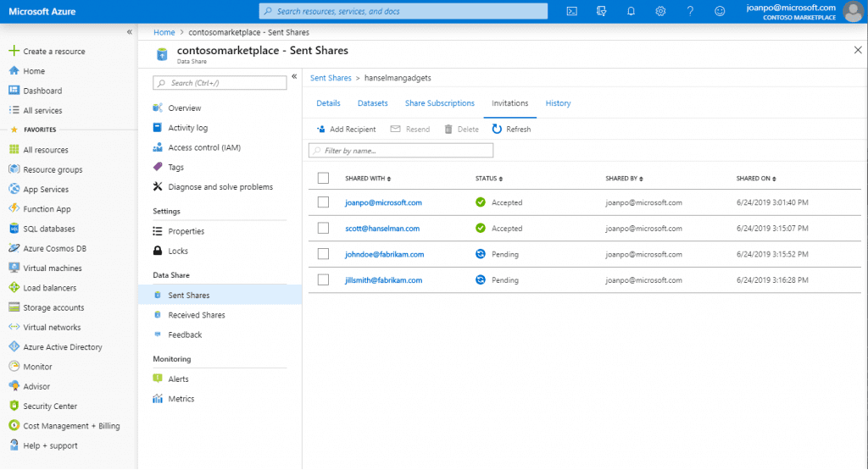Image resolution: width=868 pixels, height=470 pixels.
Task: Sort by the STATUS column
Action: point(489,179)
